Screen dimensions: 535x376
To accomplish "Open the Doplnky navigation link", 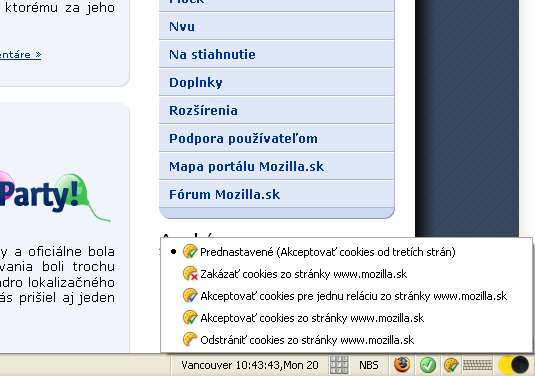I will click(196, 83).
